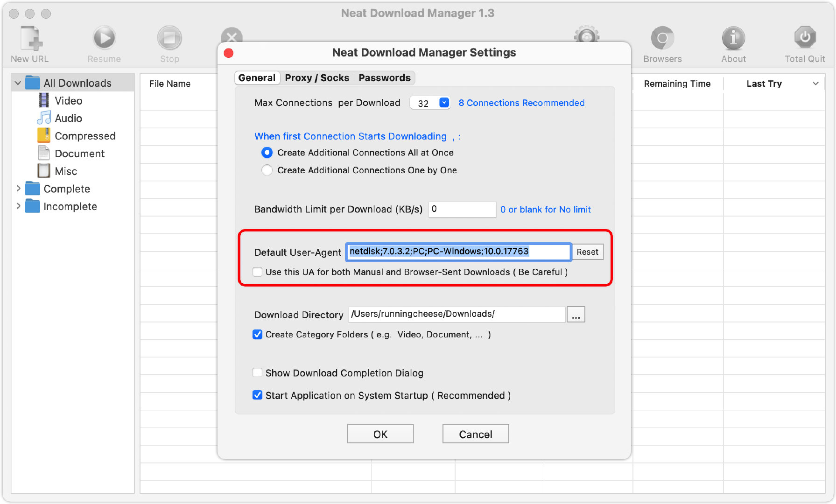Click the New URL toolbar icon
This screenshot has width=836, height=504.
point(31,38)
